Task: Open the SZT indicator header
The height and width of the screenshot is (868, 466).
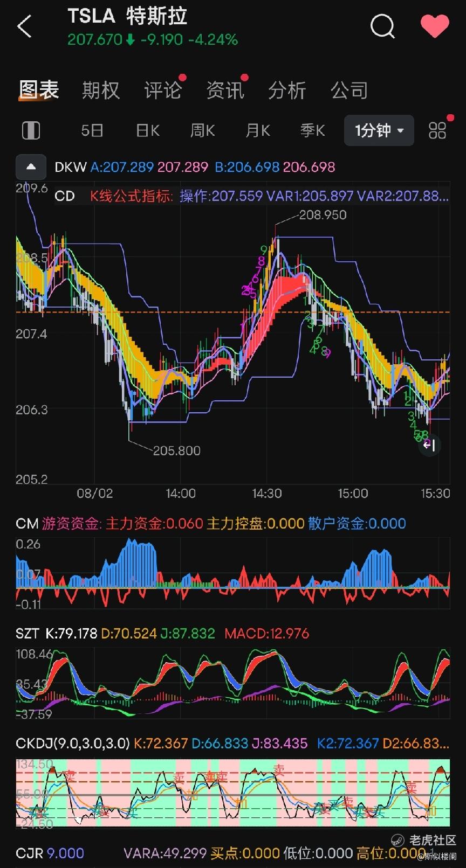Action: (x=162, y=633)
